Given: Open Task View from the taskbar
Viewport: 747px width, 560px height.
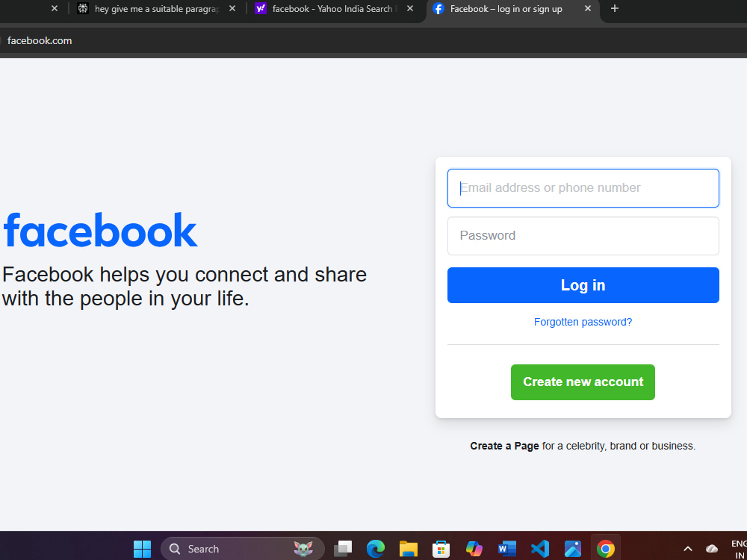Looking at the screenshot, I should coord(343,549).
